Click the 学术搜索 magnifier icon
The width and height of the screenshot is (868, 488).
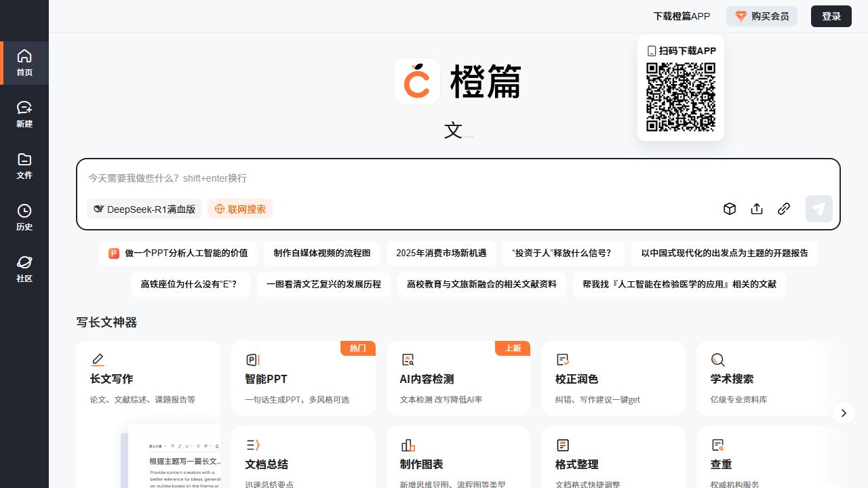tap(718, 359)
